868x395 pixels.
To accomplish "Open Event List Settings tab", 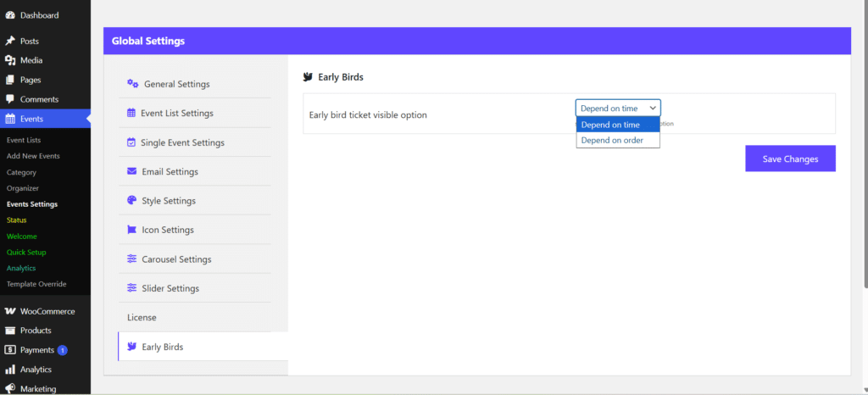I will [x=195, y=113].
